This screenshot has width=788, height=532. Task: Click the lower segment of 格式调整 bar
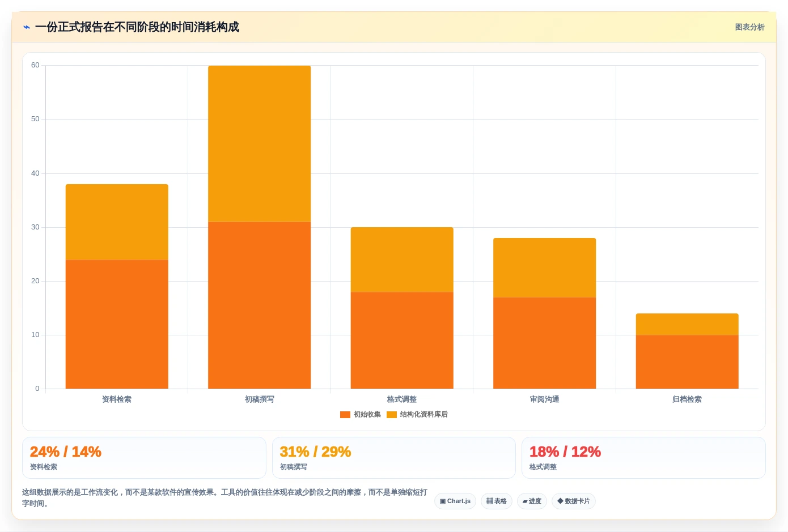click(x=402, y=341)
